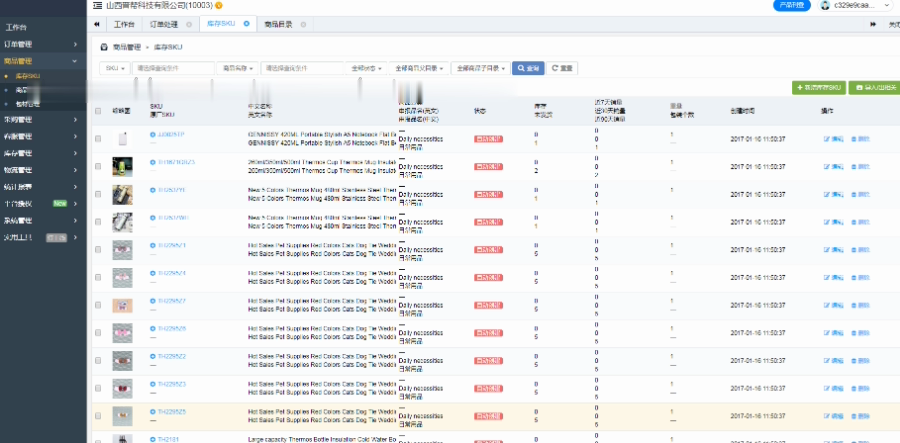Tick the checkbox in the highlighted TH2295Z5 row
Screen dimensions: 900x443
98,416
